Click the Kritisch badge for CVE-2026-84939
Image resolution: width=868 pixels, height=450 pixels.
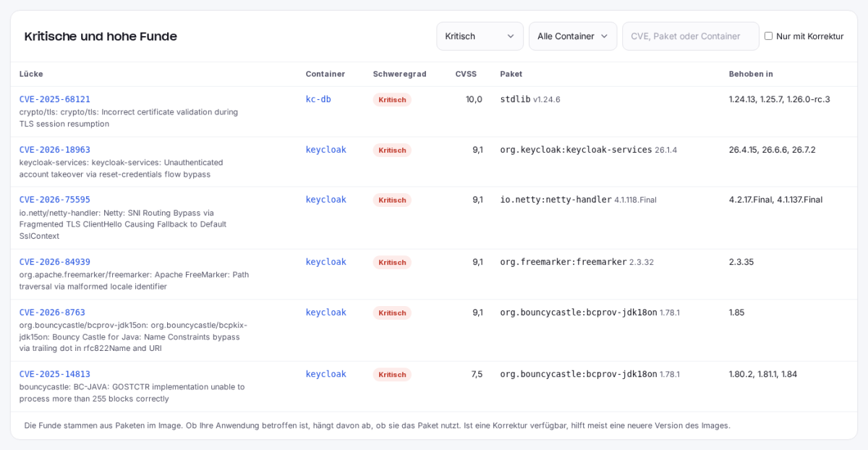pyautogui.click(x=392, y=263)
